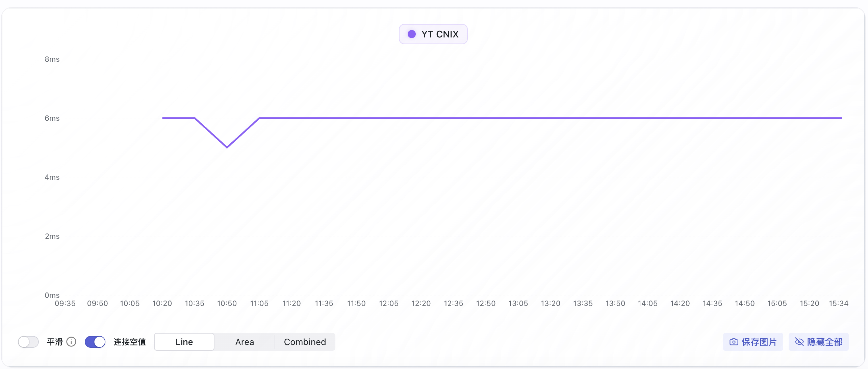Click the dip point at 10:50
The image size is (868, 369).
[x=227, y=147]
